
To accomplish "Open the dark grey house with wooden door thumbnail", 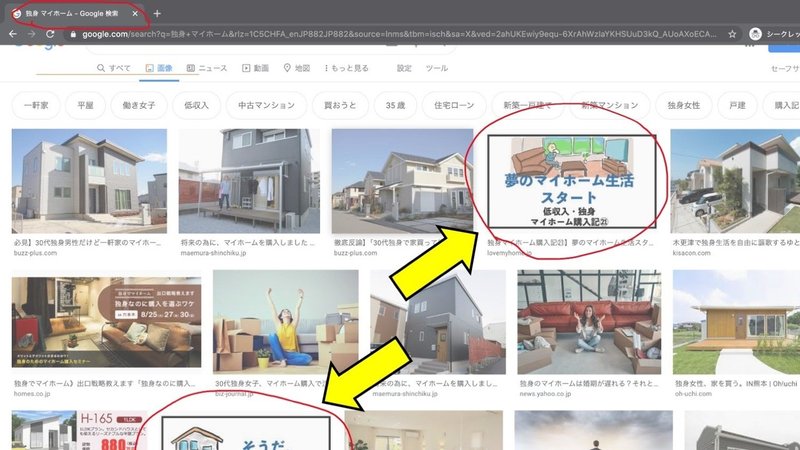I will click(x=438, y=322).
